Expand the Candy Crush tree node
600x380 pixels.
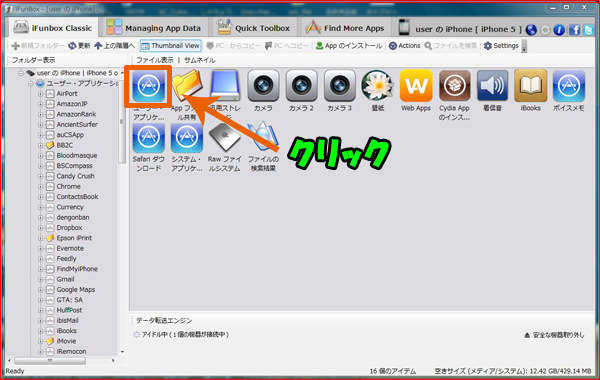point(40,176)
